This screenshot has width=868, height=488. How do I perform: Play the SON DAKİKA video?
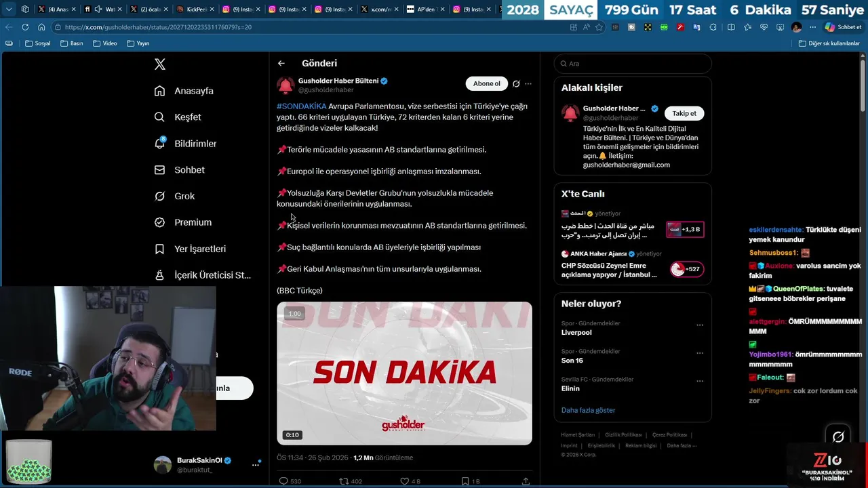pyautogui.click(x=404, y=373)
